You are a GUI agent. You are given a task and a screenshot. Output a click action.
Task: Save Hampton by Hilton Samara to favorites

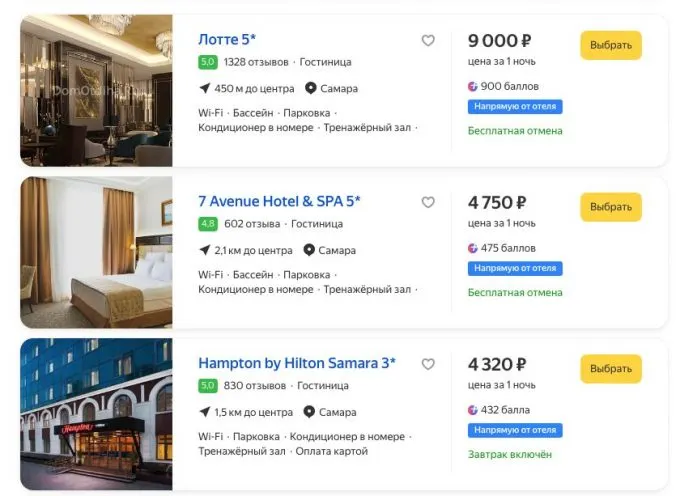pos(428,364)
